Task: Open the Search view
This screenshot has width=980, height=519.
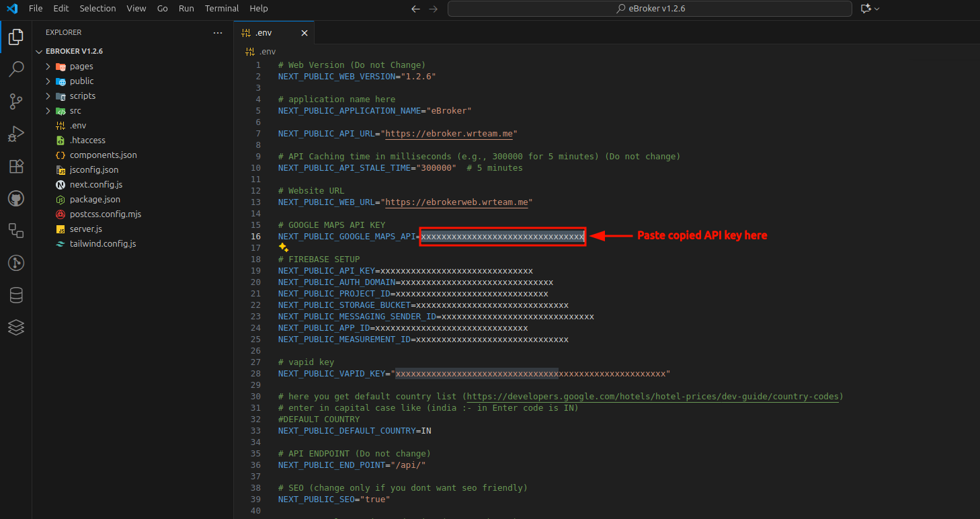Action: coord(16,69)
